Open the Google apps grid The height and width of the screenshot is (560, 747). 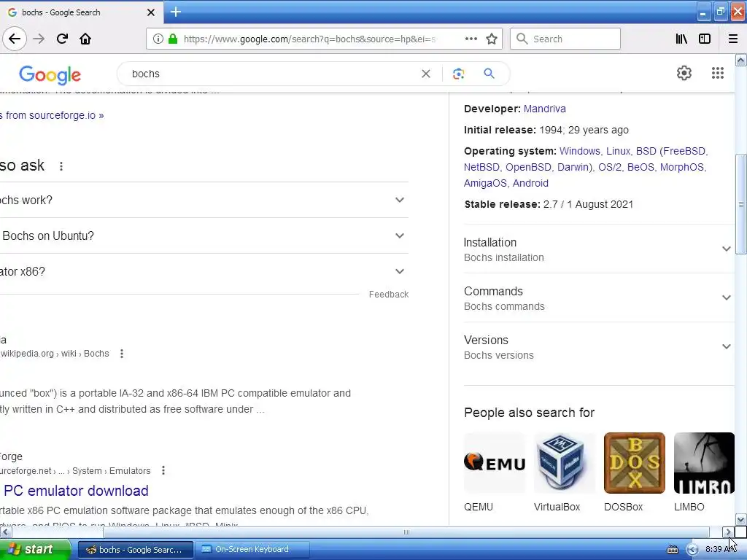click(718, 73)
